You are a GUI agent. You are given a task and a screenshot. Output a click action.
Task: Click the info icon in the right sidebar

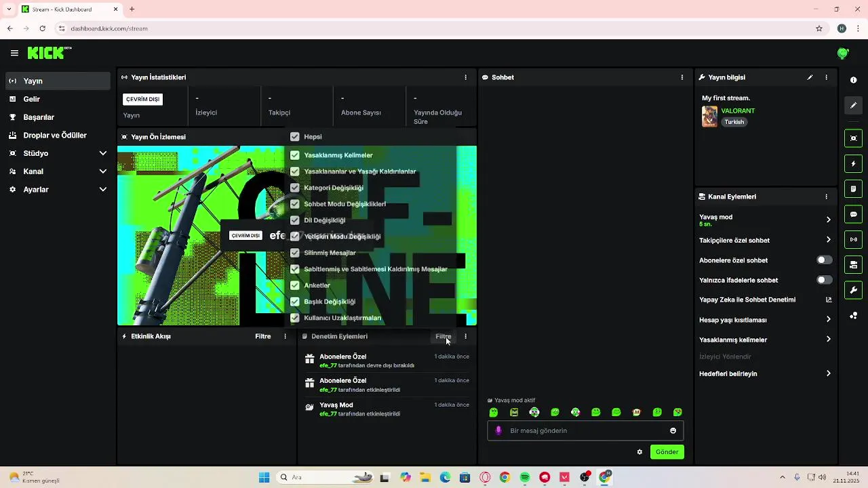(853, 80)
